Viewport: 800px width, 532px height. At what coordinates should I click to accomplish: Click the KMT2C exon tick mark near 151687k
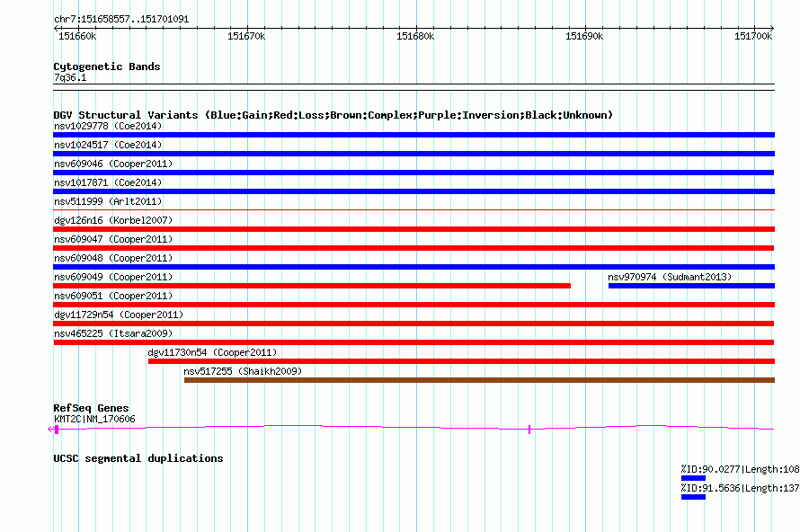point(529,430)
